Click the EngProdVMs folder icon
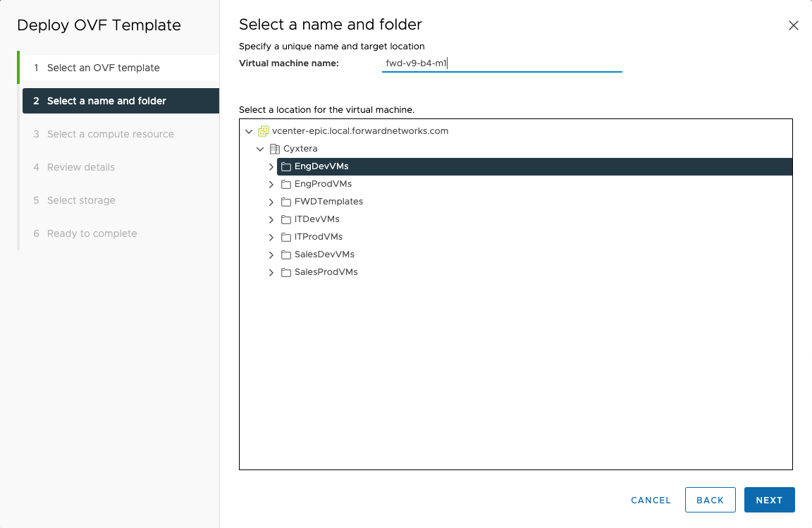Screen dimensions: 812x528 (x=286, y=184)
